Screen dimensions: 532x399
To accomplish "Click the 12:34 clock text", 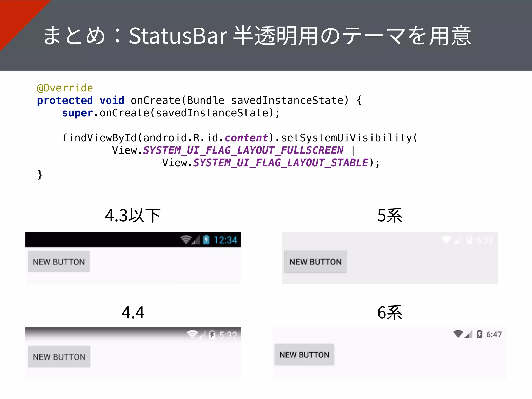I will coord(225,240).
